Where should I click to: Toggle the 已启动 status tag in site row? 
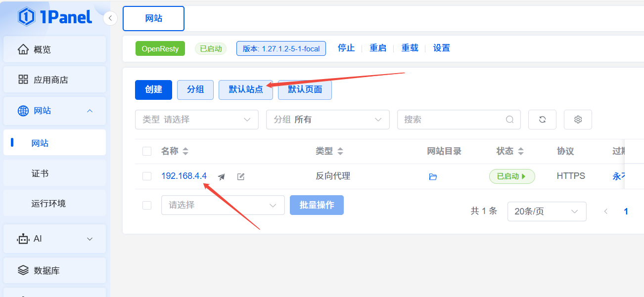coord(511,176)
